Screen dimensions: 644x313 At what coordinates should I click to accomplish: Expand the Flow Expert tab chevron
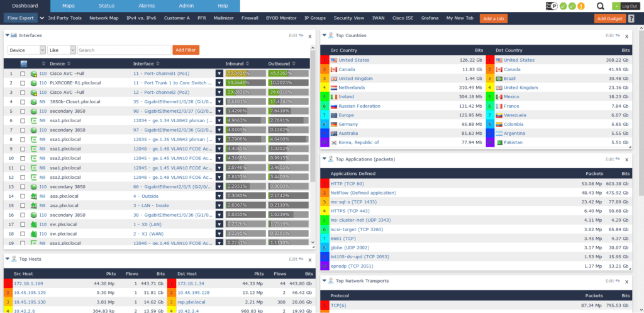(42, 18)
